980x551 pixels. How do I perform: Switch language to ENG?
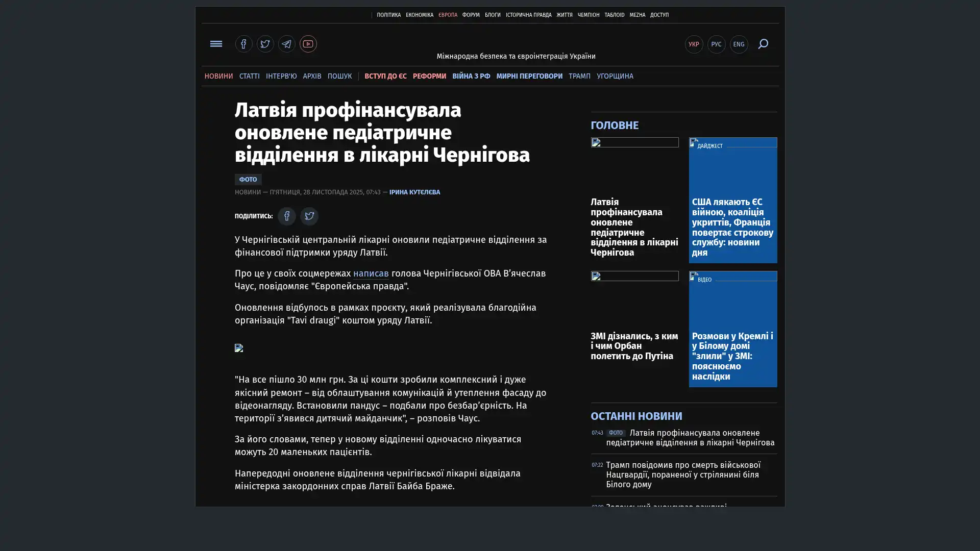739,44
